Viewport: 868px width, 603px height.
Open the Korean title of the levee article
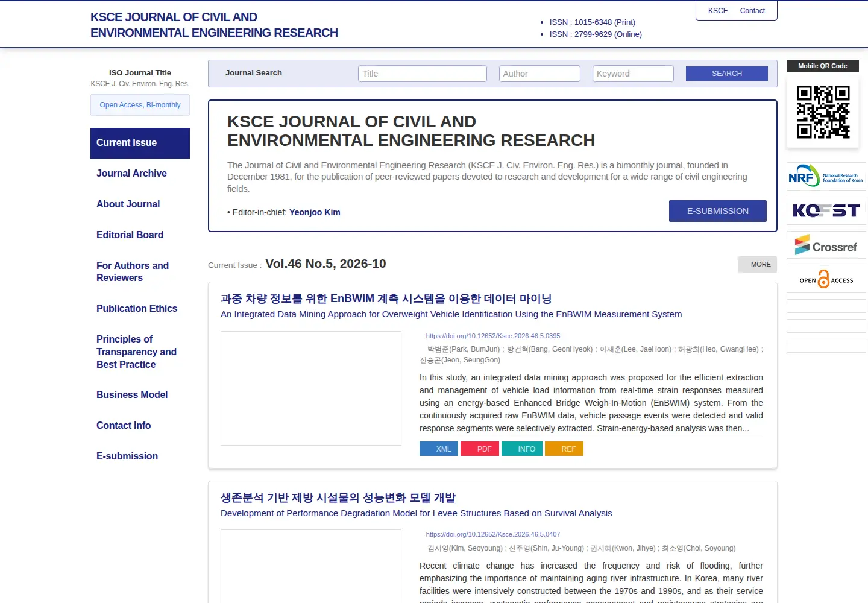point(338,497)
